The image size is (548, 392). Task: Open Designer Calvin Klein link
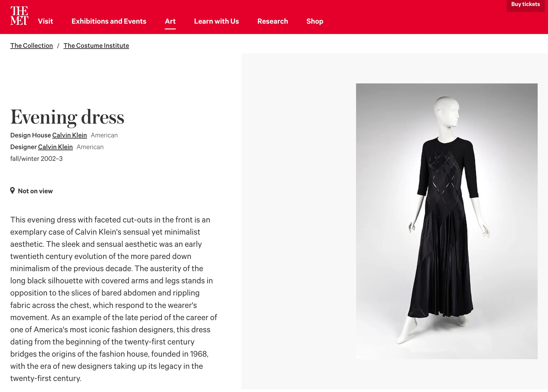[x=55, y=147]
